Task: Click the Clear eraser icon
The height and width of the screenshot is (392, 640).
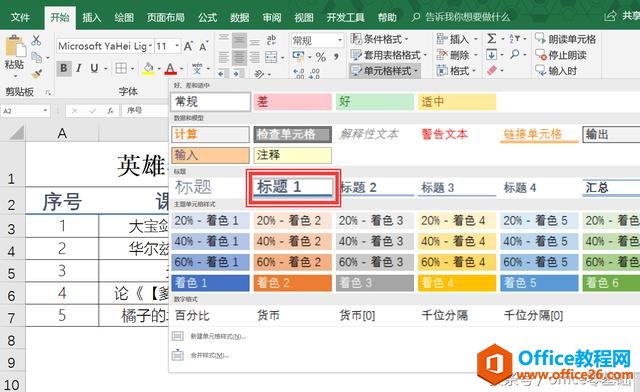Action: 492,70
